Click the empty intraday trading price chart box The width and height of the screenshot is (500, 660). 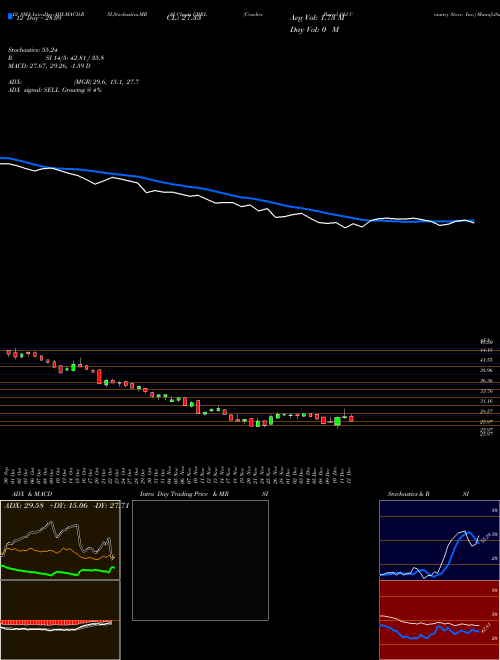point(200,560)
